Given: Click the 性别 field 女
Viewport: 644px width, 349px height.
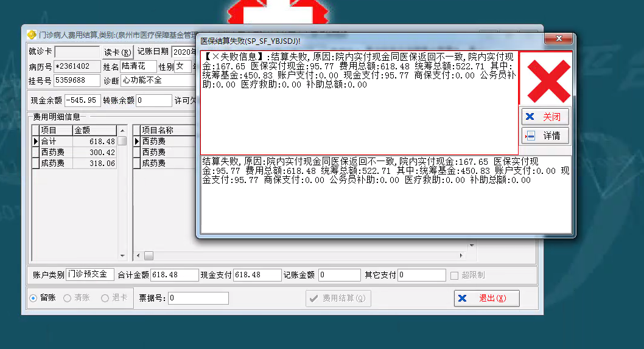Looking at the screenshot, I should (x=183, y=66).
